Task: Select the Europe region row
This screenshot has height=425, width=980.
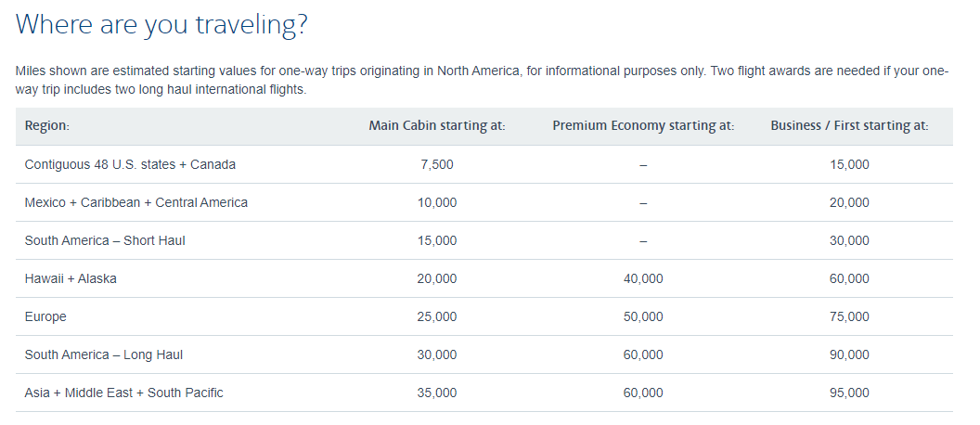Action: click(484, 316)
